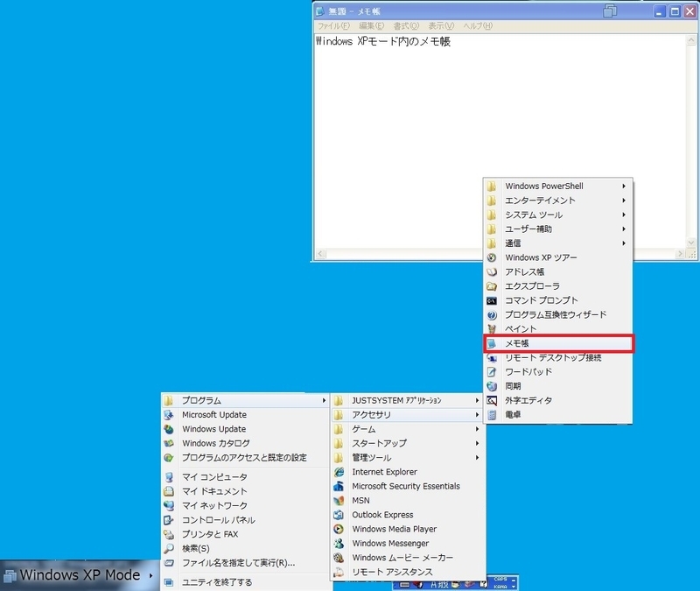The image size is (700, 591).
Task: Open the ヘルプ(H) menu in Notepad
Action: point(478,26)
